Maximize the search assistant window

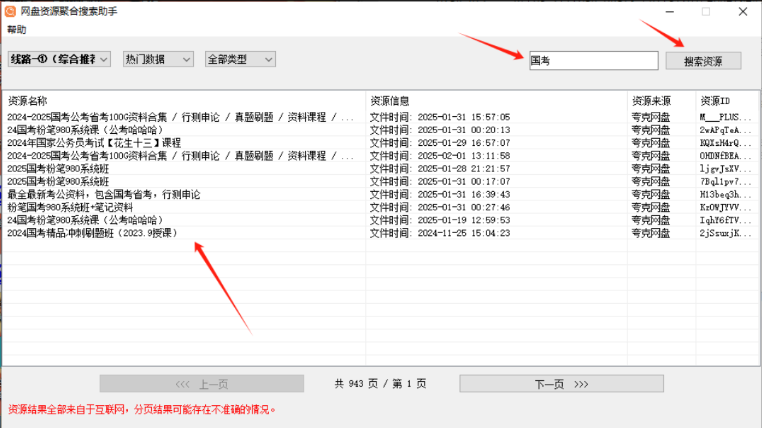click(705, 12)
